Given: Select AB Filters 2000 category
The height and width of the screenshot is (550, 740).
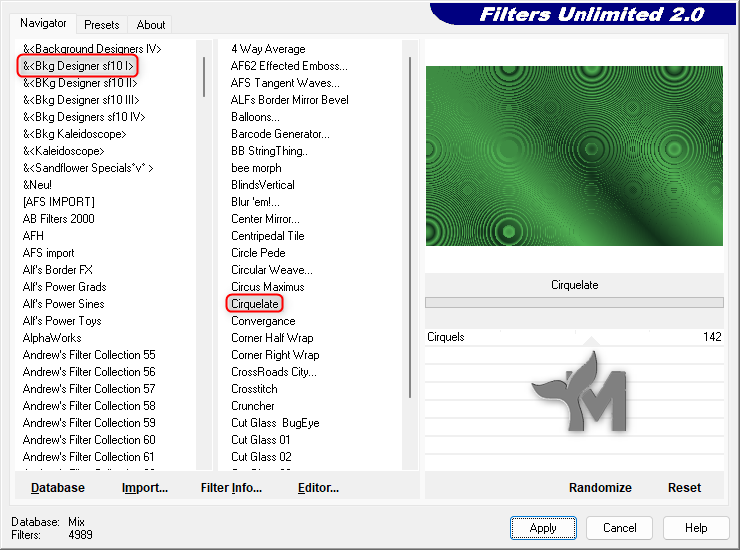Looking at the screenshot, I should (59, 219).
